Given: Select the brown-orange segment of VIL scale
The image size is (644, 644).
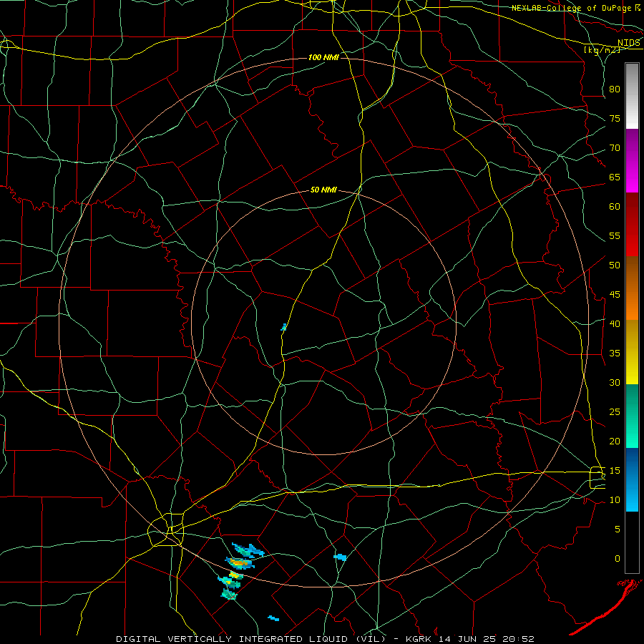Looking at the screenshot, I should point(632,288).
